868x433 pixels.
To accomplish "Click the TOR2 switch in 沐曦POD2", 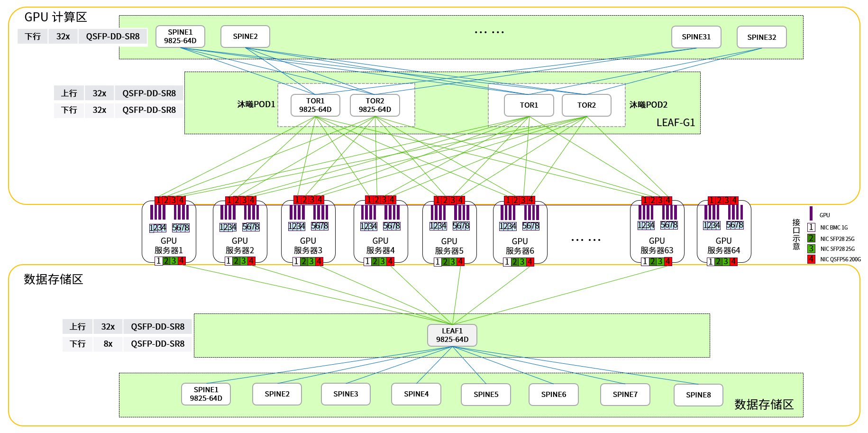I will click(586, 105).
